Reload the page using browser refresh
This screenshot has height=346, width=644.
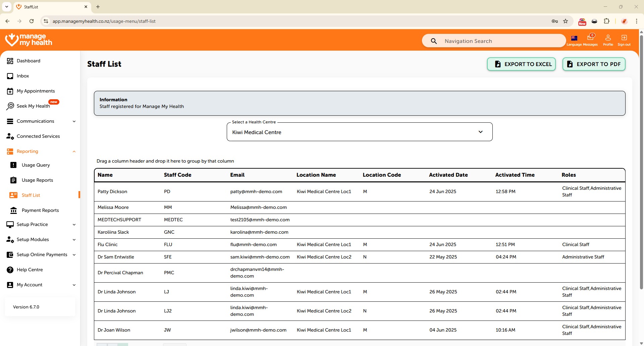coord(32,21)
